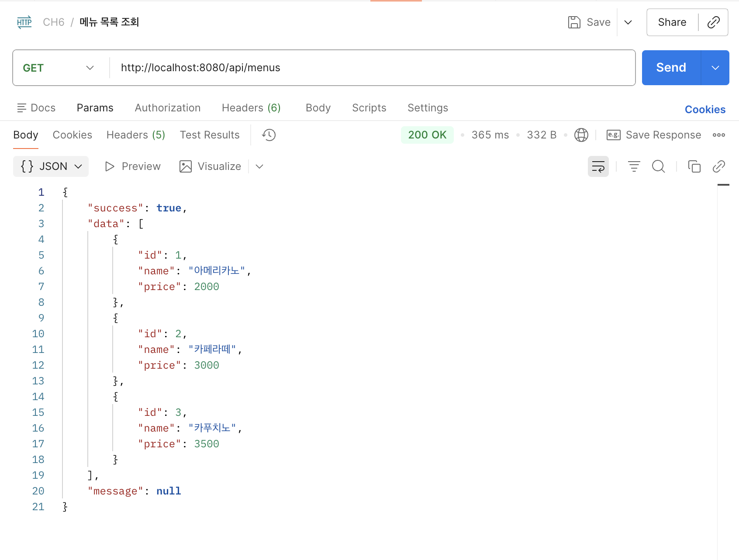Image resolution: width=739 pixels, height=560 pixels.
Task: Click the price value 3500
Action: point(207,444)
